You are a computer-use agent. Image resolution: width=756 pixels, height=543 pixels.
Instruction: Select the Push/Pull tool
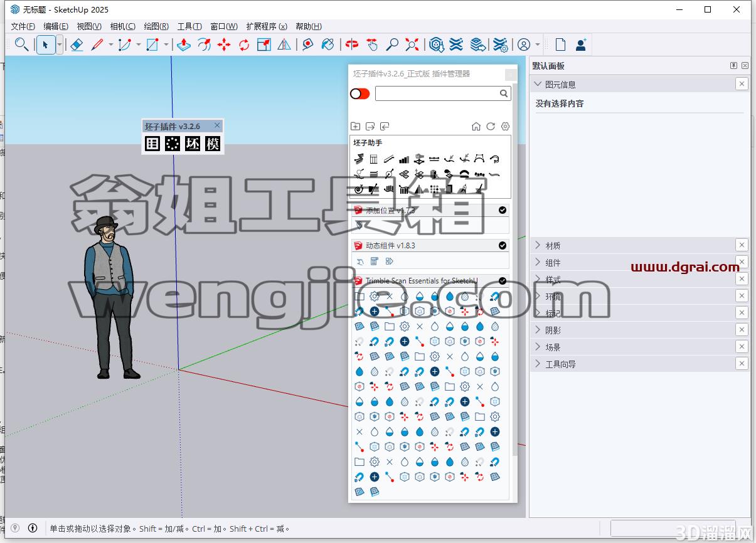[184, 45]
